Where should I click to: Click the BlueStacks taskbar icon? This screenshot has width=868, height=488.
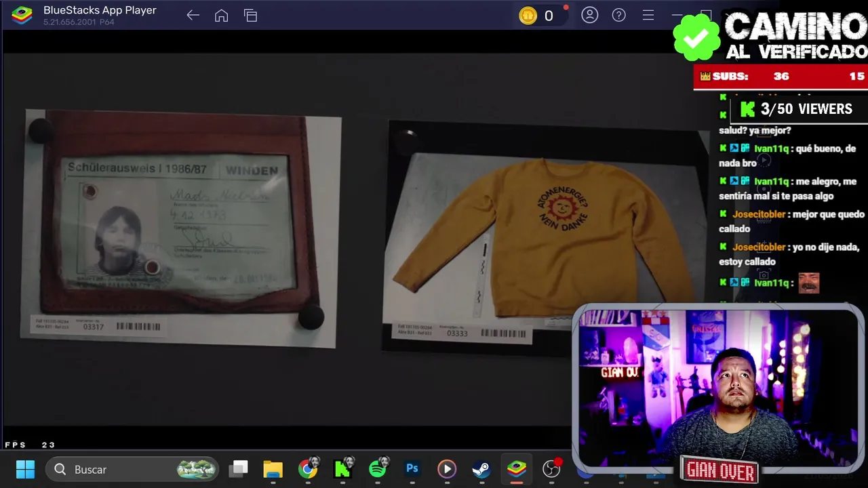click(517, 469)
